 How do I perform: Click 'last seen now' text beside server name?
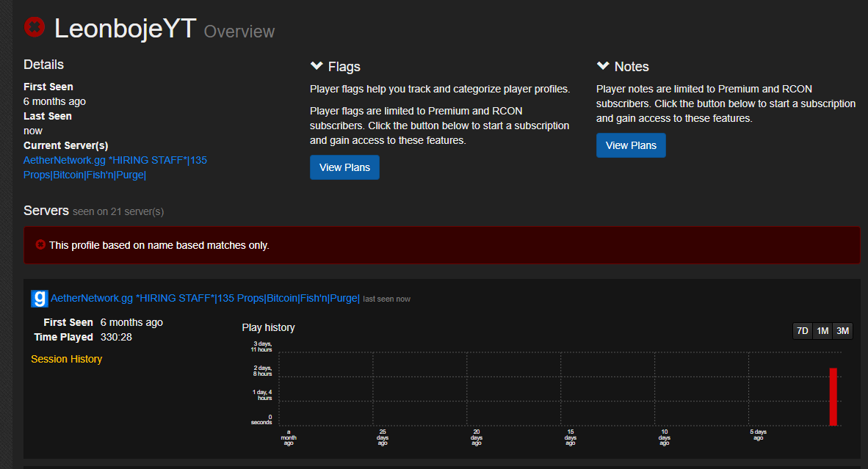coord(386,299)
